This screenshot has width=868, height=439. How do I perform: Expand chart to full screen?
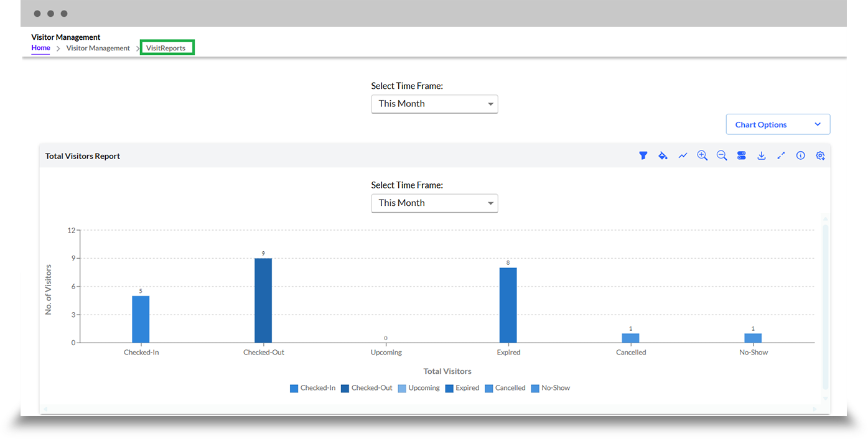coord(781,156)
